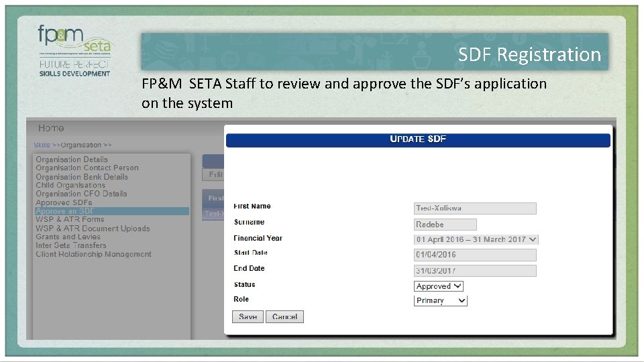Click the Home link above the sidebar
This screenshot has height=362, width=644.
point(51,128)
